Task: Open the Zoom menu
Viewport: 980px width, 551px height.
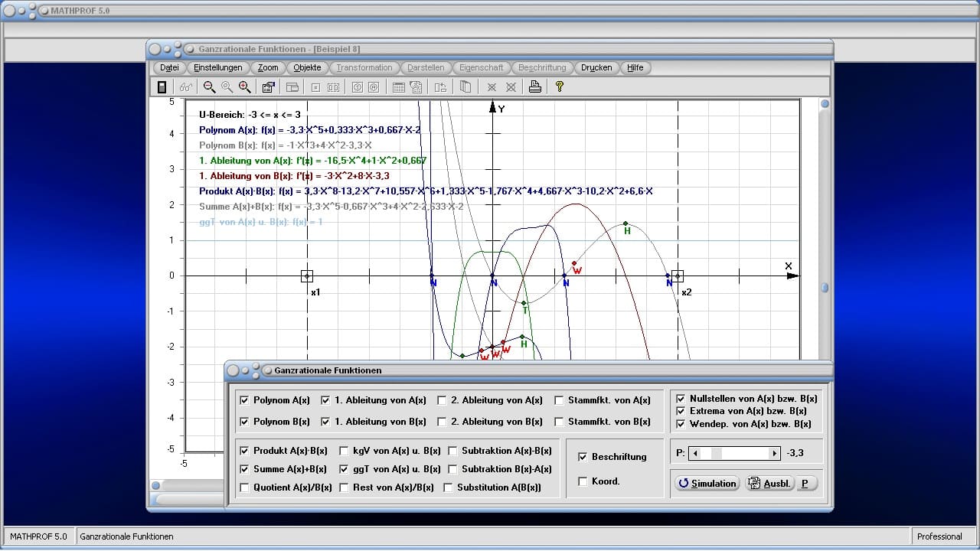Action: click(x=268, y=67)
